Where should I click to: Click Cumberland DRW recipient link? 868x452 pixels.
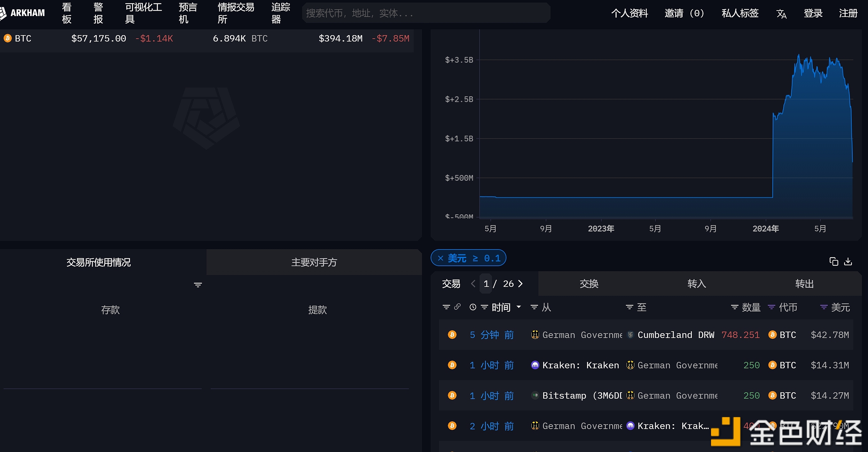pos(676,334)
